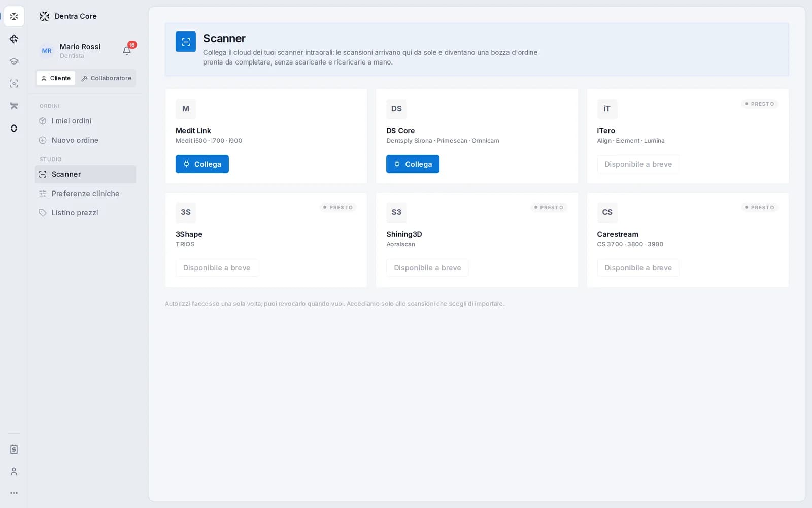Click the DS Core card title

point(400,131)
